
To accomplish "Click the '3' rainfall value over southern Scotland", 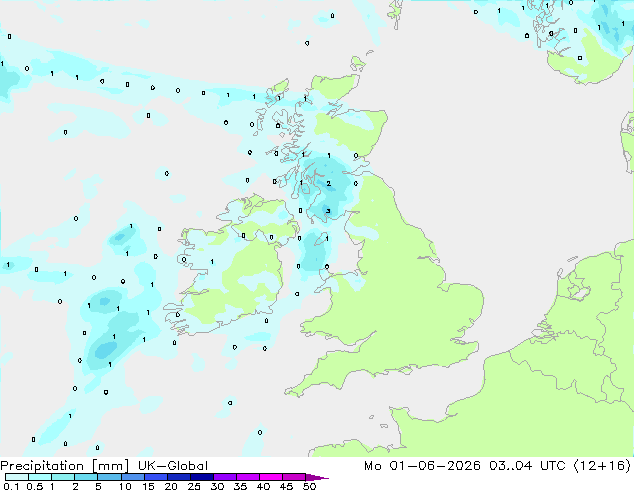I will pyautogui.click(x=328, y=211).
